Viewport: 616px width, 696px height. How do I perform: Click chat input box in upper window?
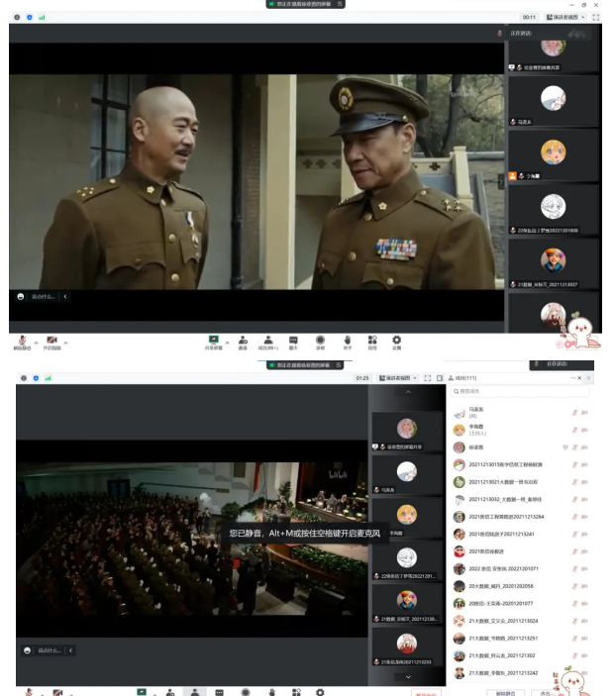click(x=43, y=296)
